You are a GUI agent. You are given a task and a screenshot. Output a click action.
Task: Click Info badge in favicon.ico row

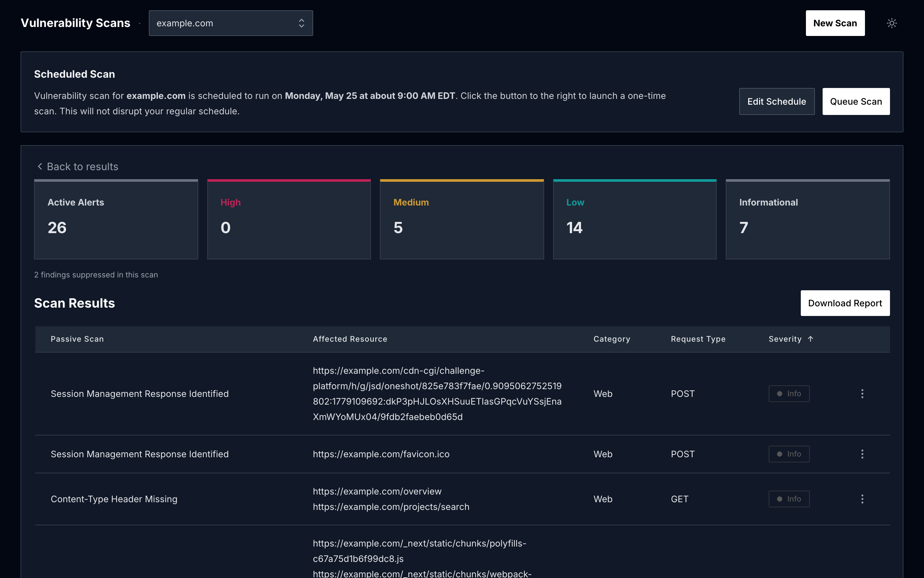pyautogui.click(x=789, y=454)
